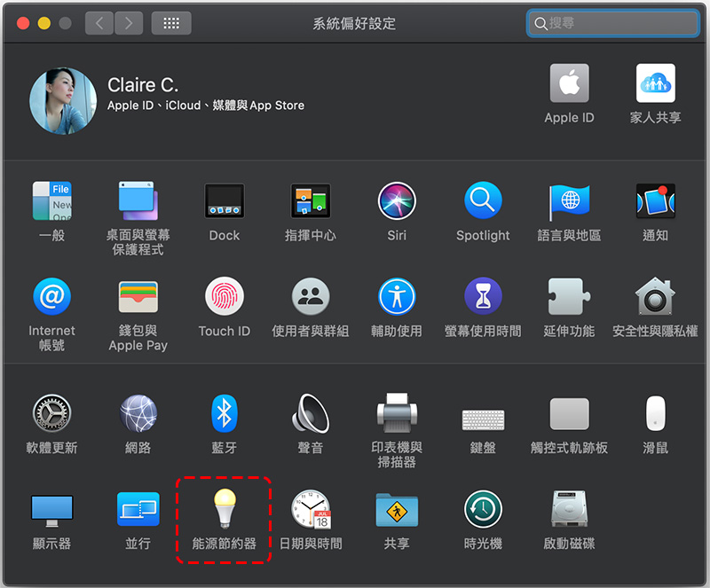The image size is (710, 588).
Task: Open 指揮中心 (Mission Control) pane
Action: pos(310,201)
